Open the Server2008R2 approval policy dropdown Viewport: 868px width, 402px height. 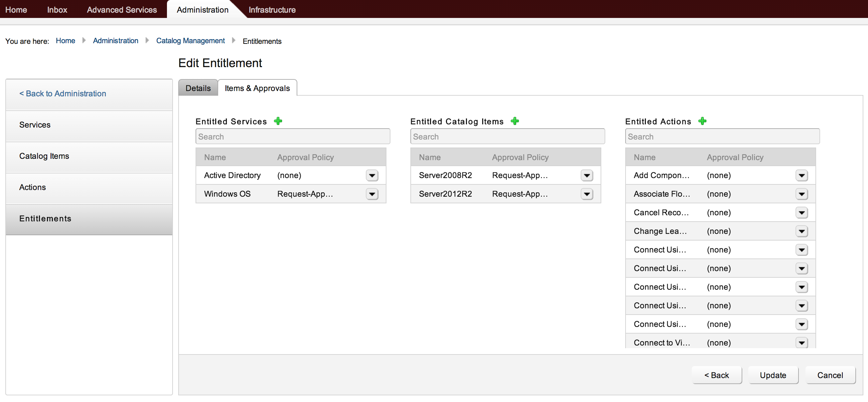click(587, 175)
